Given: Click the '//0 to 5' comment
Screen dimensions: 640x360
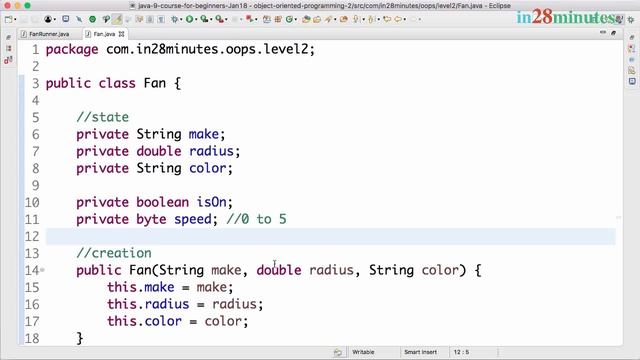Looking at the screenshot, I should click(x=256, y=220).
